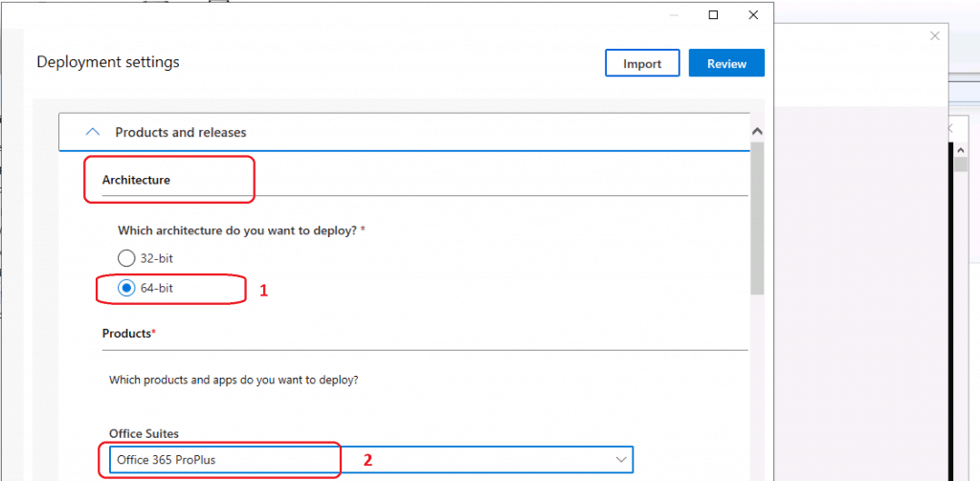Click the Architecture section heading

(x=136, y=180)
